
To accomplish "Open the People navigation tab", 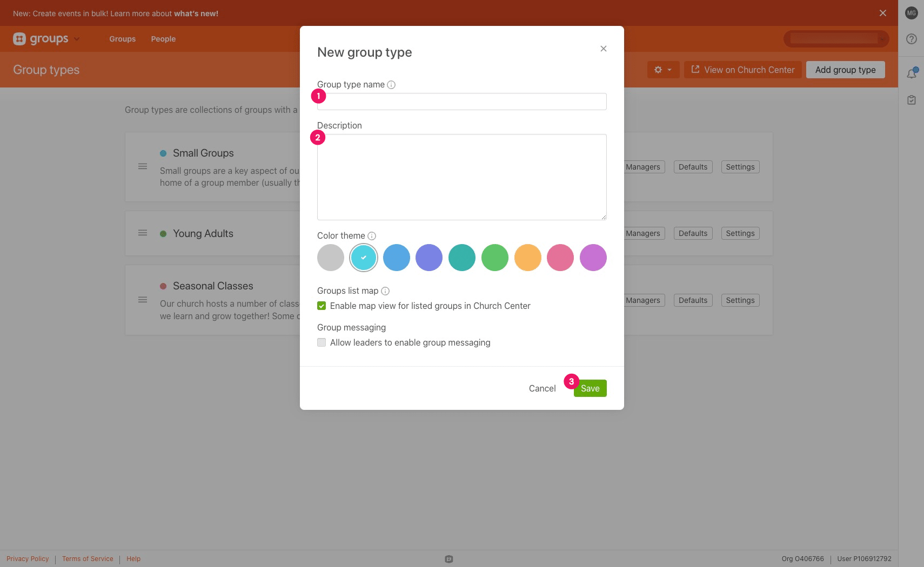I will [x=163, y=39].
